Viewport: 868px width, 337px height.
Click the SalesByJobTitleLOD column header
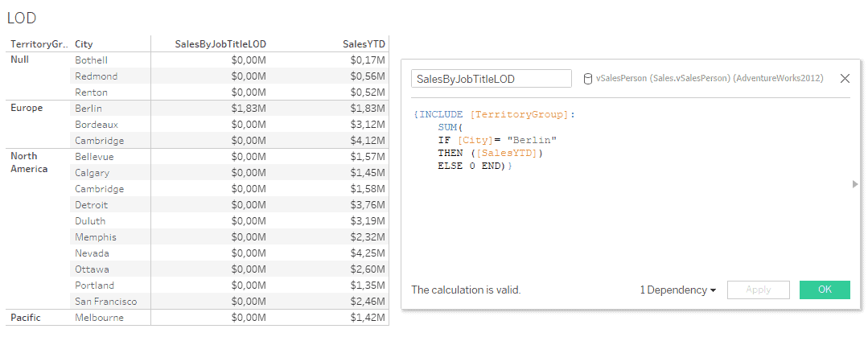pos(220,43)
